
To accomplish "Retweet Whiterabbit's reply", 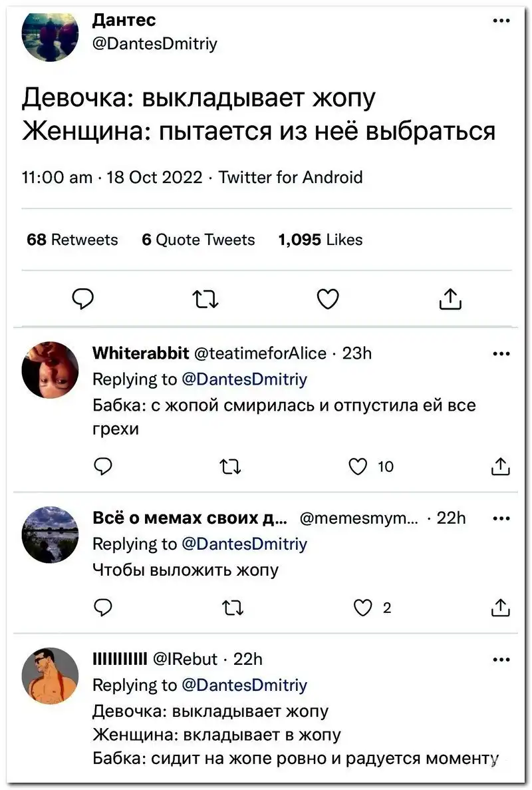I will 231,467.
